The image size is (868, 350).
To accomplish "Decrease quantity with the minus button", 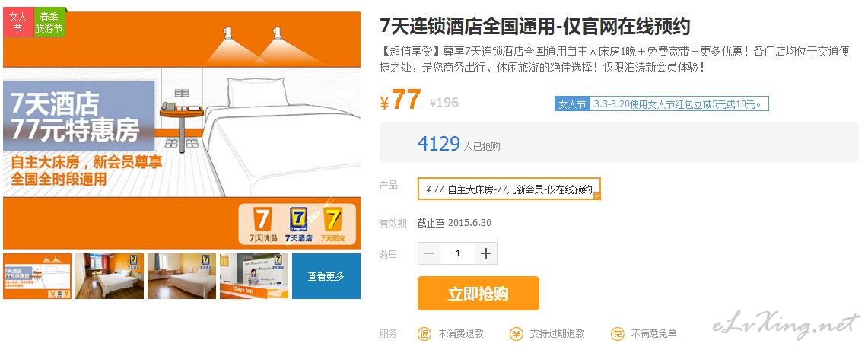I will click(429, 253).
